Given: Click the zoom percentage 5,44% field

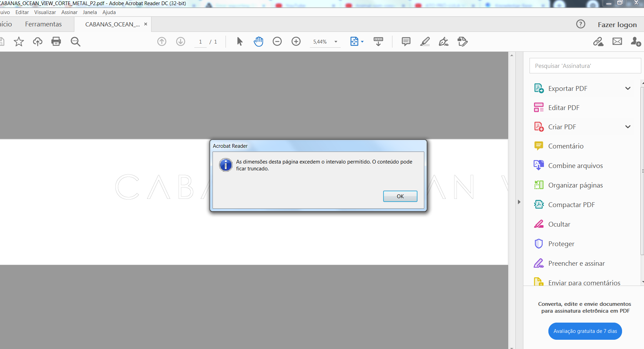Looking at the screenshot, I should (x=320, y=42).
